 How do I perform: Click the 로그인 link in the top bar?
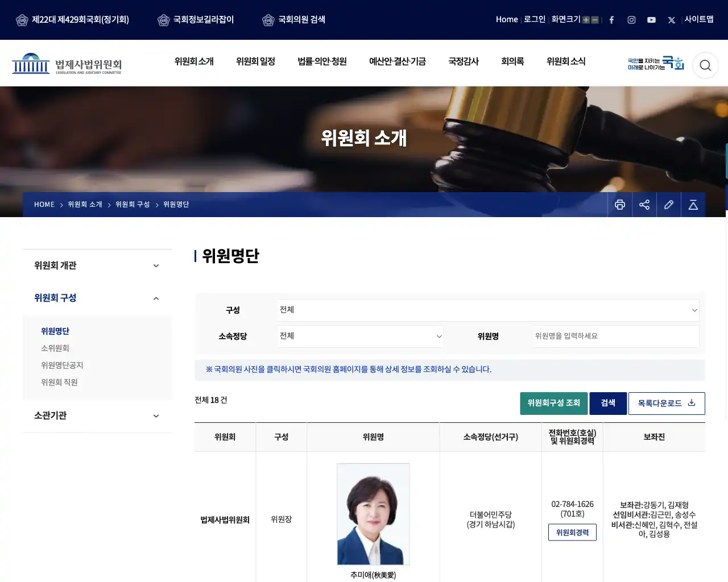535,19
